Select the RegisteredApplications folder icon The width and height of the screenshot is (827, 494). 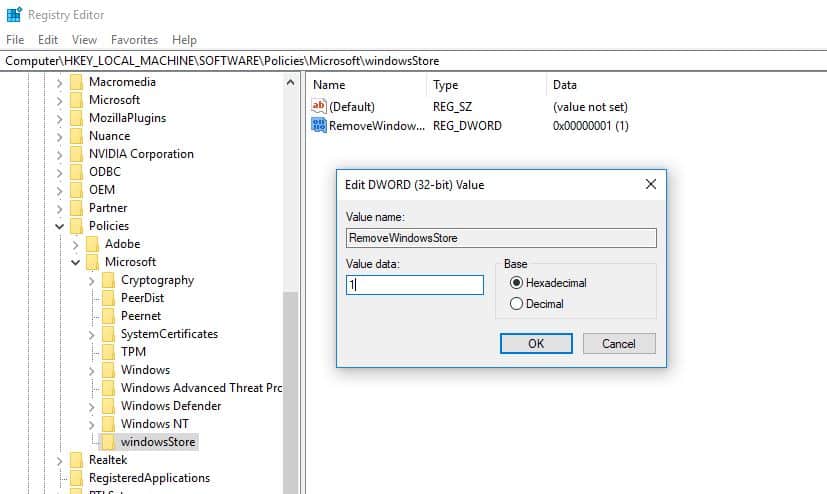tap(76, 477)
